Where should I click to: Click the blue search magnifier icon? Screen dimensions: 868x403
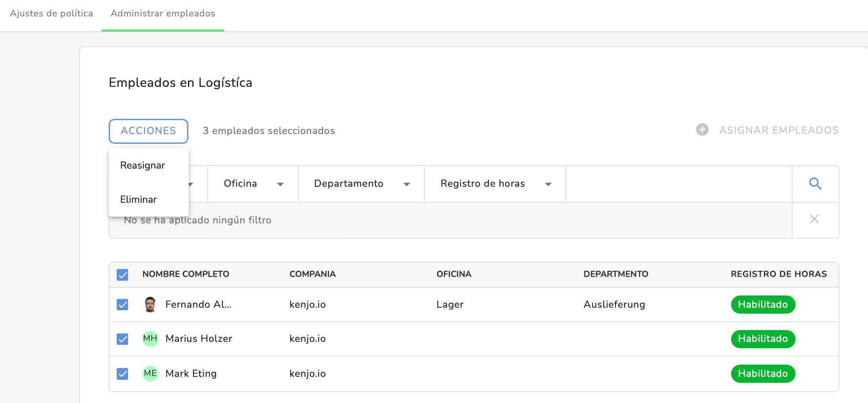815,184
